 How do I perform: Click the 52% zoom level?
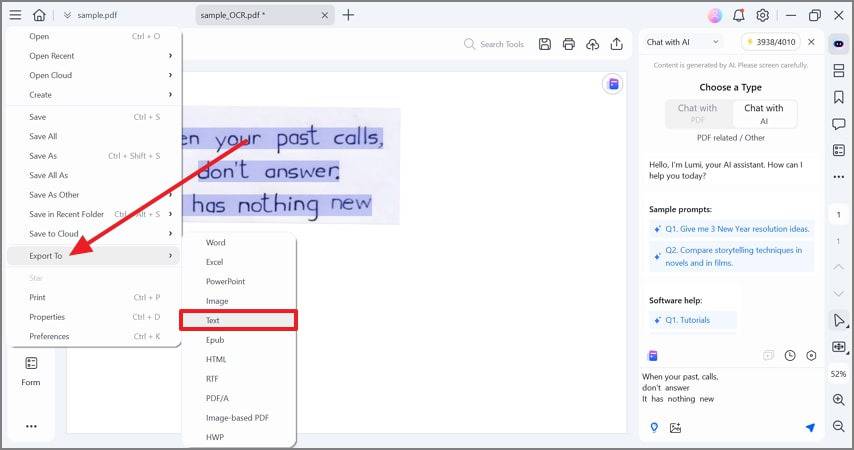tap(839, 374)
